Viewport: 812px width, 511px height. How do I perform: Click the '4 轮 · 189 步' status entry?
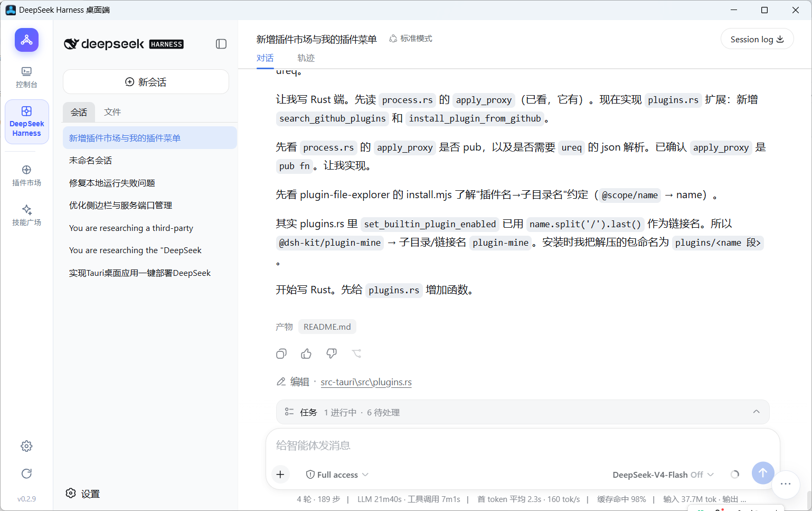coord(318,499)
